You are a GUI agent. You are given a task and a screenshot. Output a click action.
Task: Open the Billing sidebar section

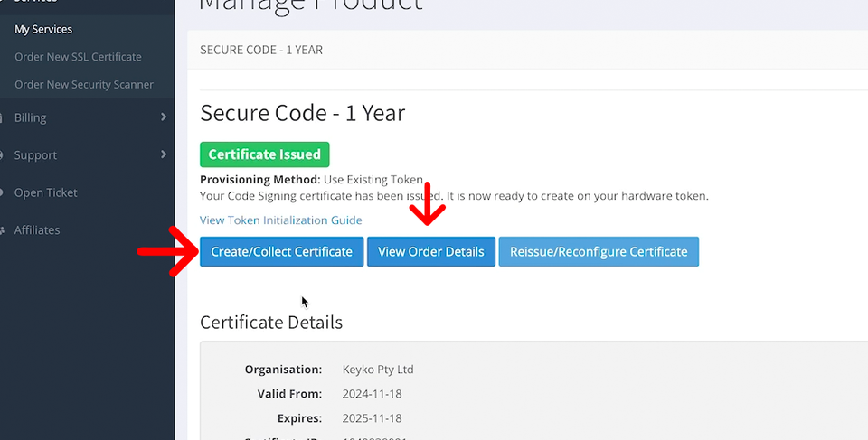pos(31,117)
